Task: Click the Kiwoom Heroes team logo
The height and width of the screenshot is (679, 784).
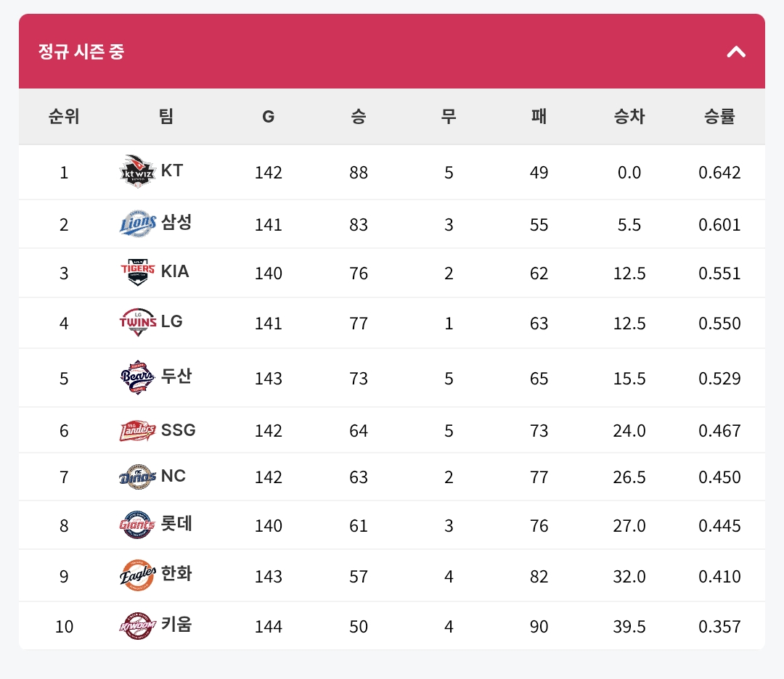Action: coord(137,625)
